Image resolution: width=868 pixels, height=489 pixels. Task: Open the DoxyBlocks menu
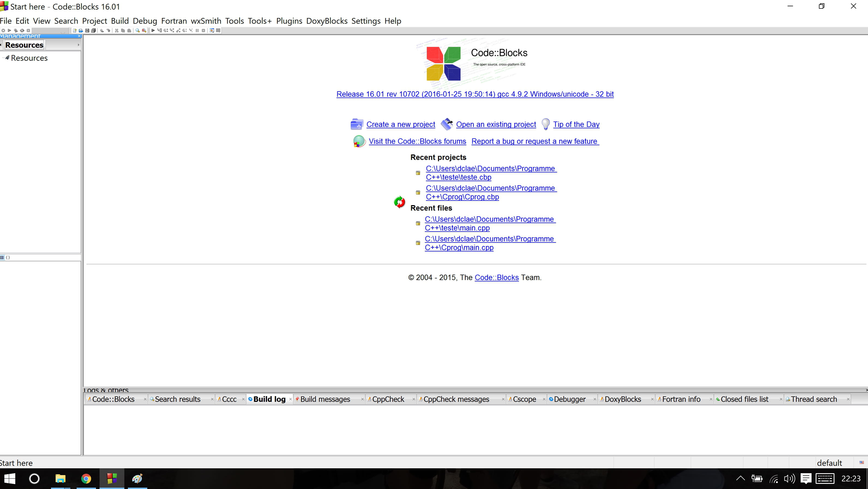click(x=326, y=21)
